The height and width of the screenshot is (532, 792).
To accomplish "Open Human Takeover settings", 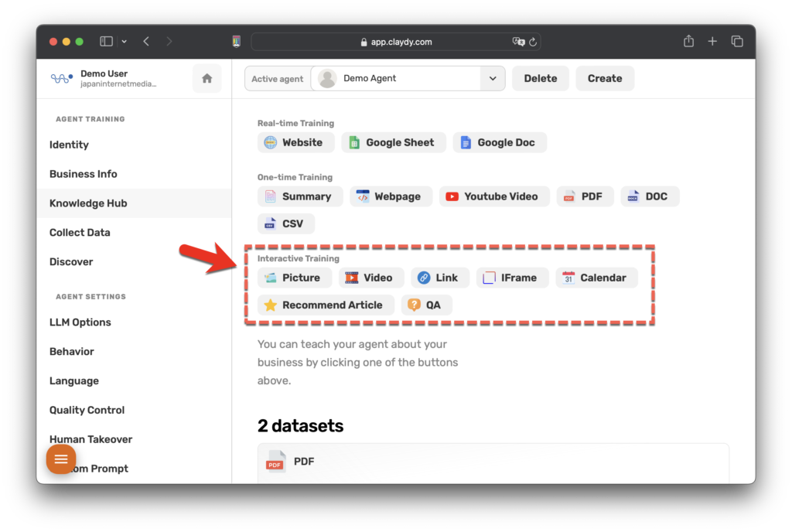I will [90, 439].
